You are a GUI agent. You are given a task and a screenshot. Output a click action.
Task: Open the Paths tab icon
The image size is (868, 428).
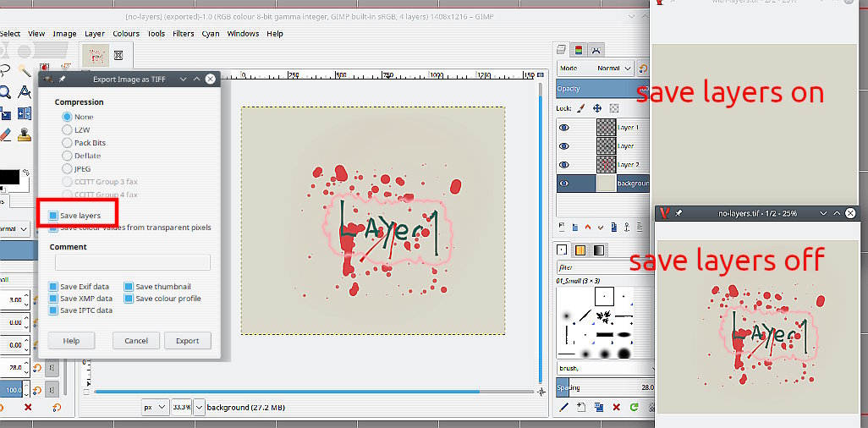[596, 50]
